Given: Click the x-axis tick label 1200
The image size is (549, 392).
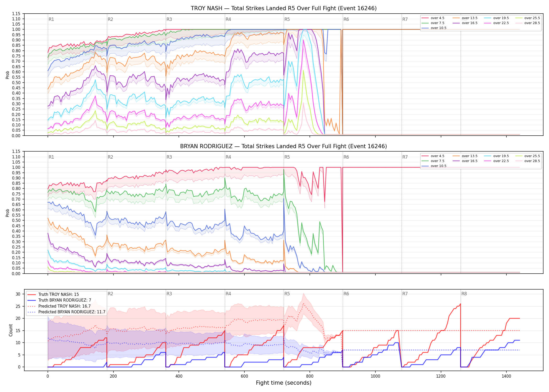Looking at the screenshot, I should 441,376.
